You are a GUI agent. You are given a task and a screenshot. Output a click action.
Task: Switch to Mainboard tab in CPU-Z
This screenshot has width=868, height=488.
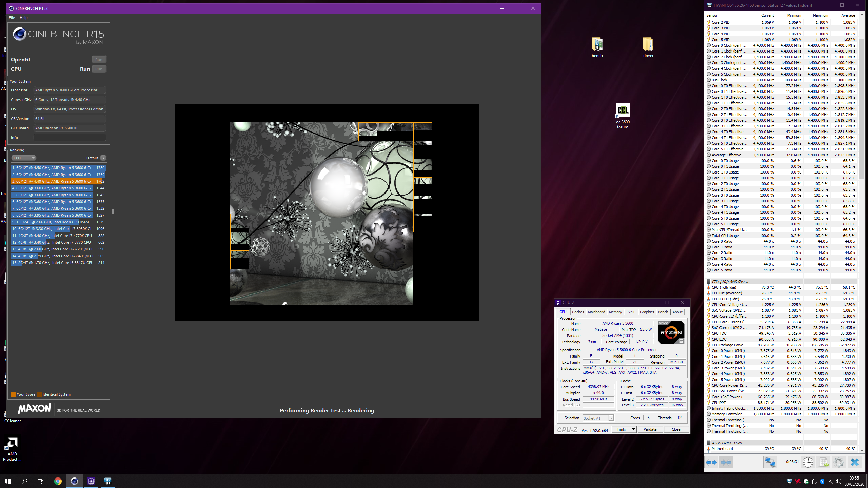(x=596, y=312)
